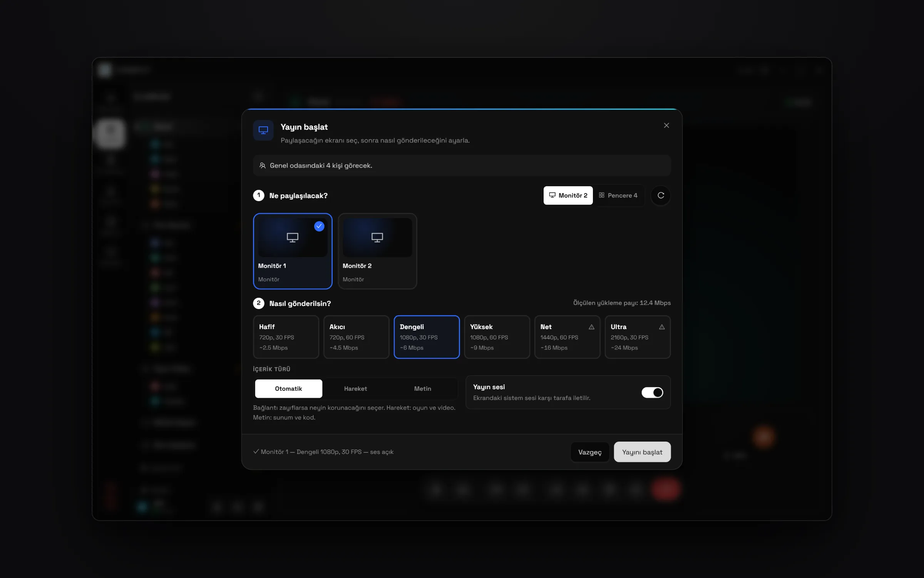This screenshot has width=924, height=578.
Task: Cancel with the Vazgeç button
Action: (590, 452)
